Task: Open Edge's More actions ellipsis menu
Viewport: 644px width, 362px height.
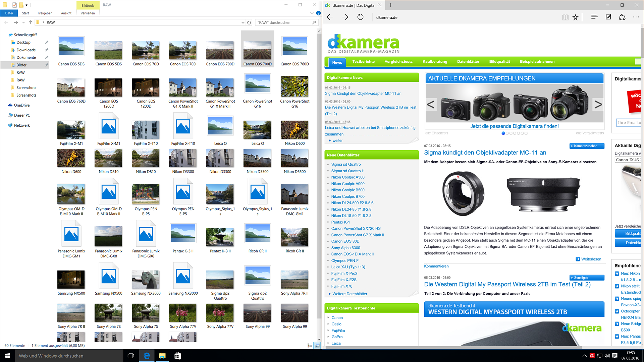Action: click(x=636, y=17)
